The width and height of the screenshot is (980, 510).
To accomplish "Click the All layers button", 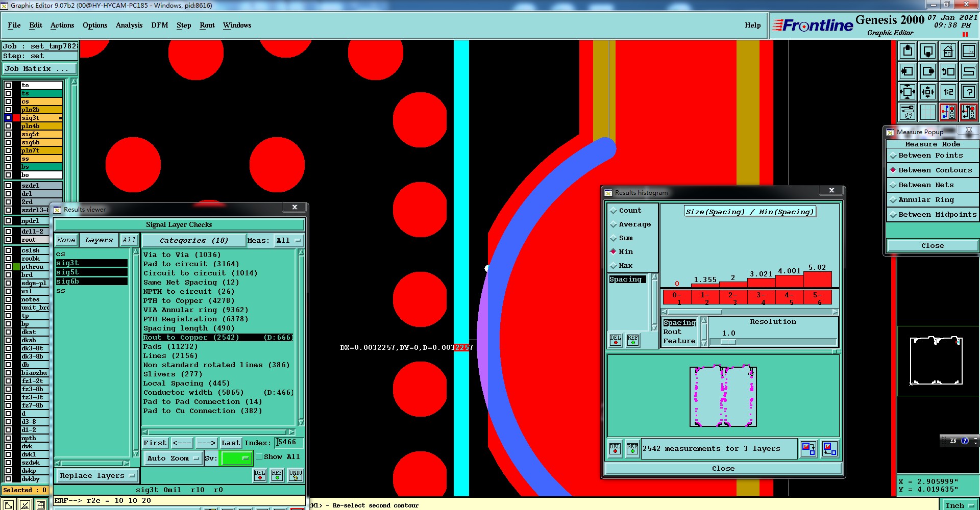I will pyautogui.click(x=129, y=240).
